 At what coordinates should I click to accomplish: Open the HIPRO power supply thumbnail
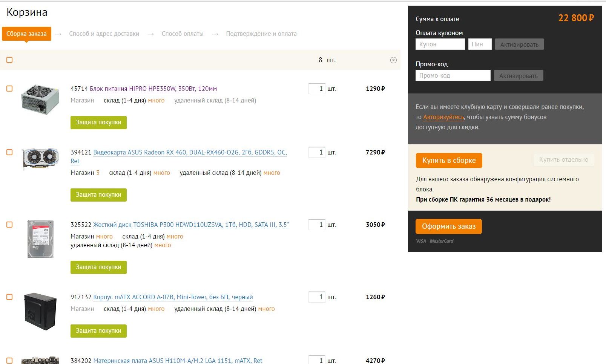(x=40, y=99)
